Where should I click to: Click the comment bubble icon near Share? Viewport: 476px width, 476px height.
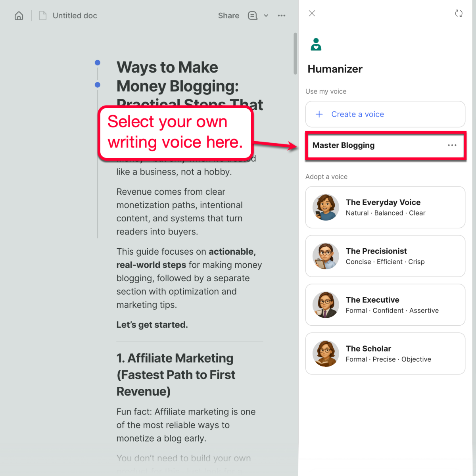[253, 15]
